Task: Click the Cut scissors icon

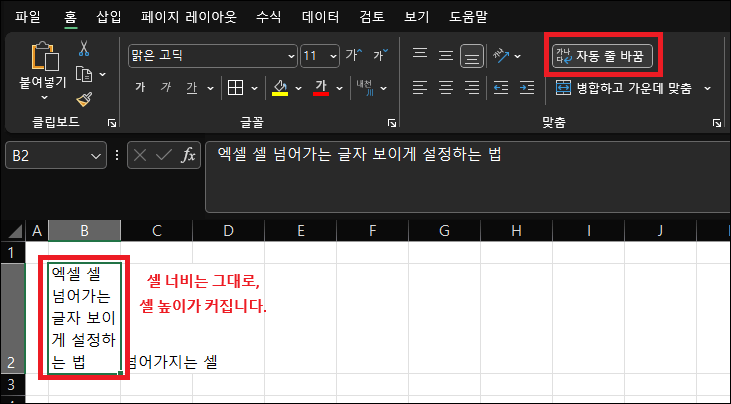Action: click(84, 48)
